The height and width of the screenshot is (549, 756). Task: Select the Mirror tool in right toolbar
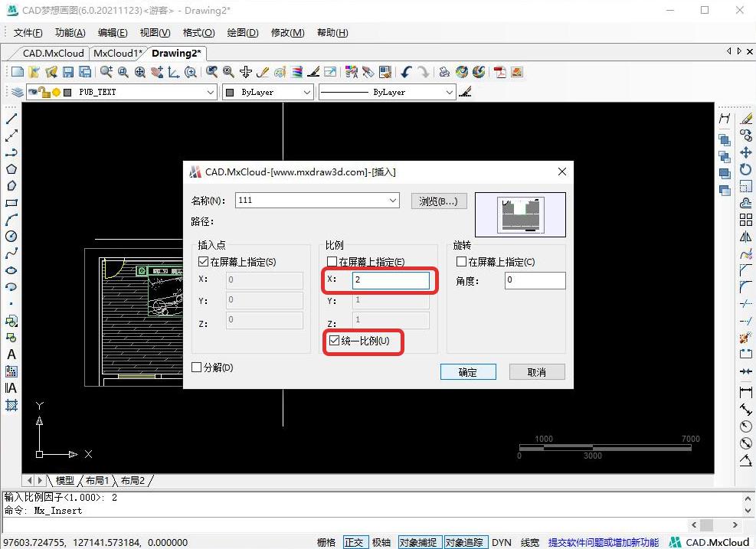(746, 237)
